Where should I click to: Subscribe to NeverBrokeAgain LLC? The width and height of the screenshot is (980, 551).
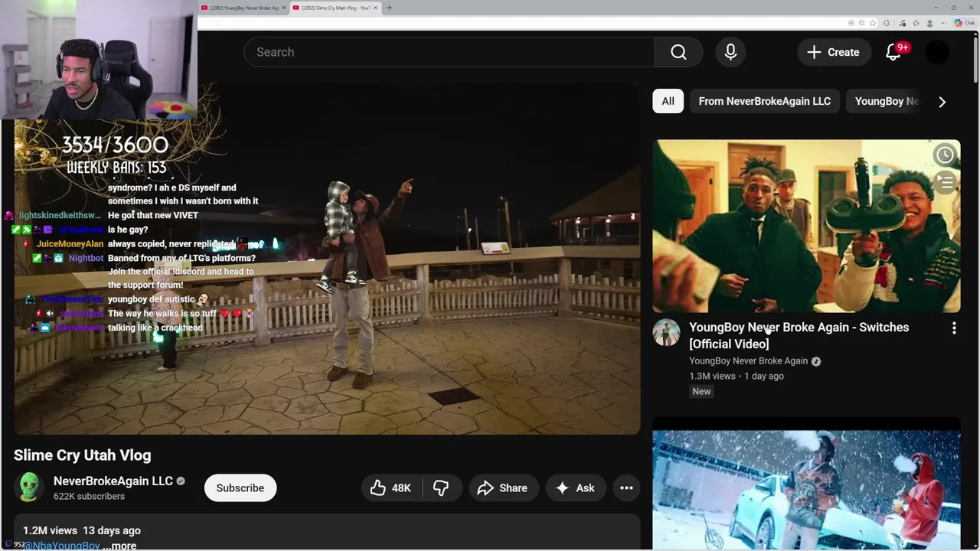(x=240, y=488)
